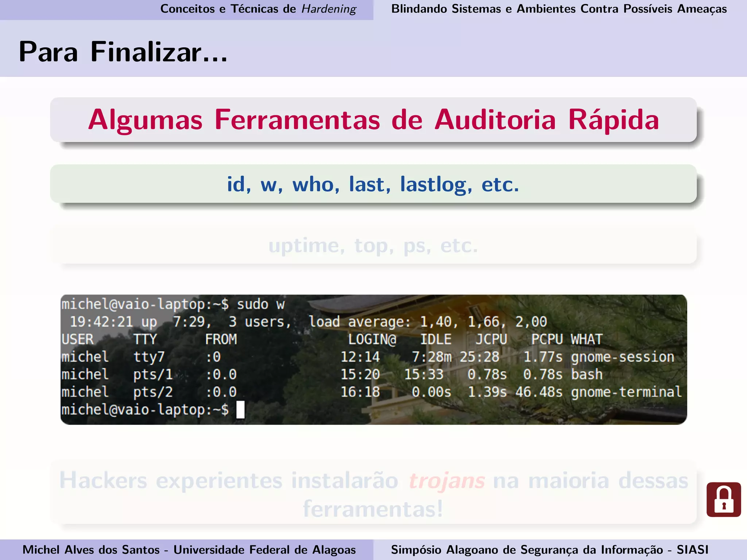Screen dimensions: 747x560
Task: Click the red padlock icon
Action: tap(724, 499)
